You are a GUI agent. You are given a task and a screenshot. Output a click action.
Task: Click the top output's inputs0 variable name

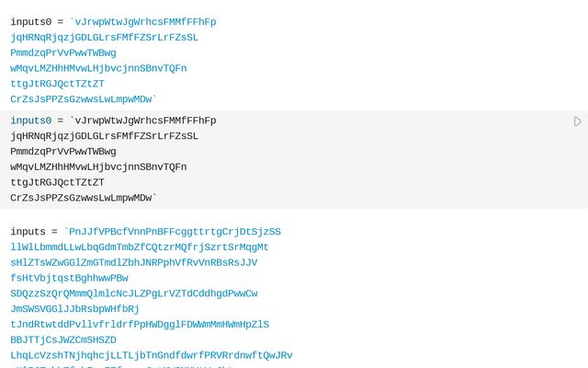(30, 21)
